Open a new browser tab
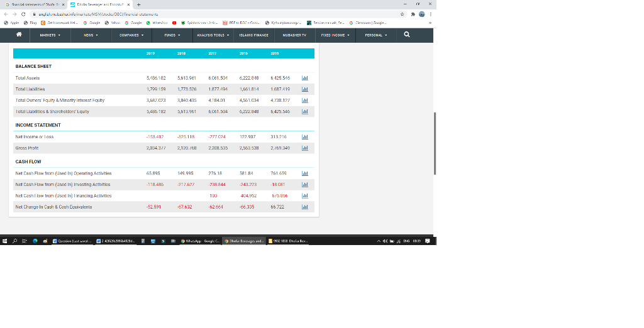The image size is (644, 328). pos(139,4)
